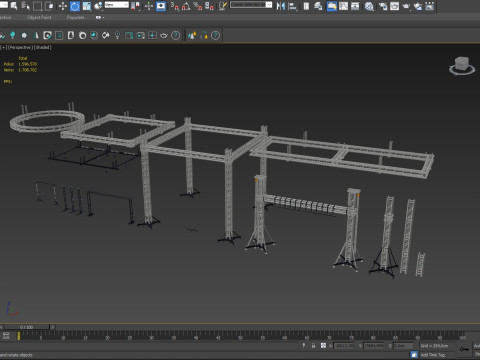Toggle Keyboard Shortcut Override
Viewport: 480px width, 360px height.
161,6
